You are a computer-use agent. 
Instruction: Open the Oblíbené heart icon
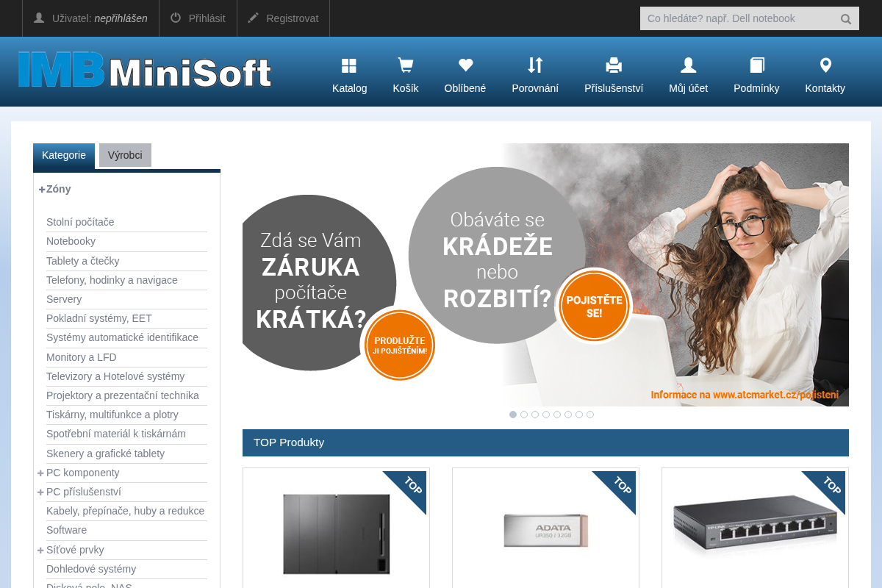[x=465, y=65]
